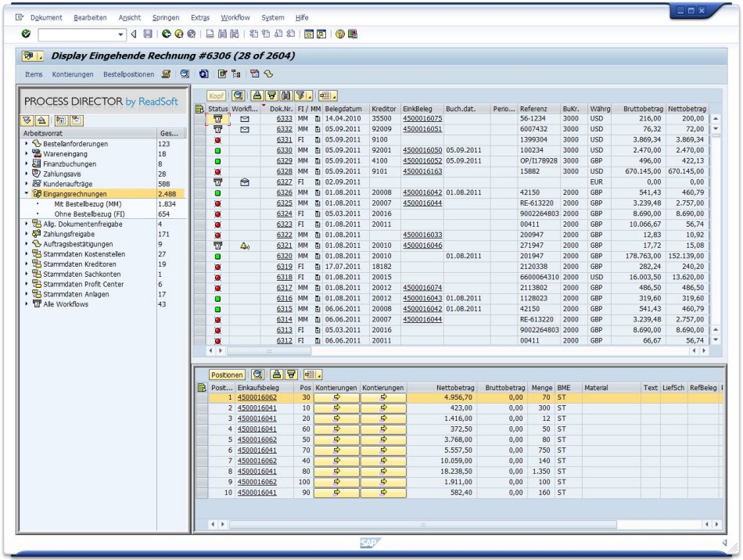Image resolution: width=743 pixels, height=560 pixels.
Task: Click the Details magnifier icon in header grid toolbar
Action: pos(239,95)
